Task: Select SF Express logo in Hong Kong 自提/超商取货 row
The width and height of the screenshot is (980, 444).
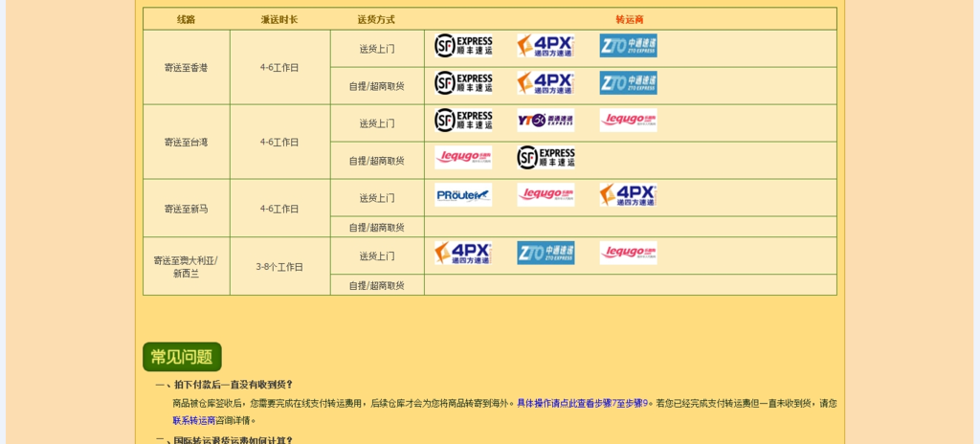Action: tap(463, 82)
